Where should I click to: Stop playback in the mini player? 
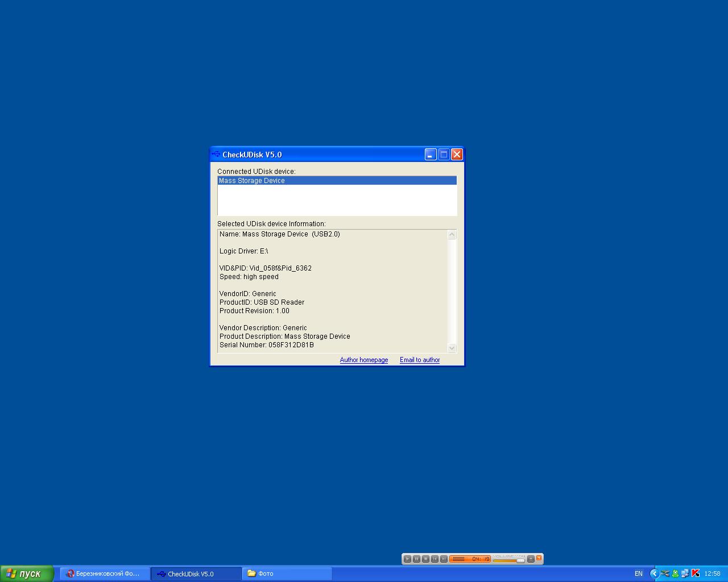tap(425, 559)
